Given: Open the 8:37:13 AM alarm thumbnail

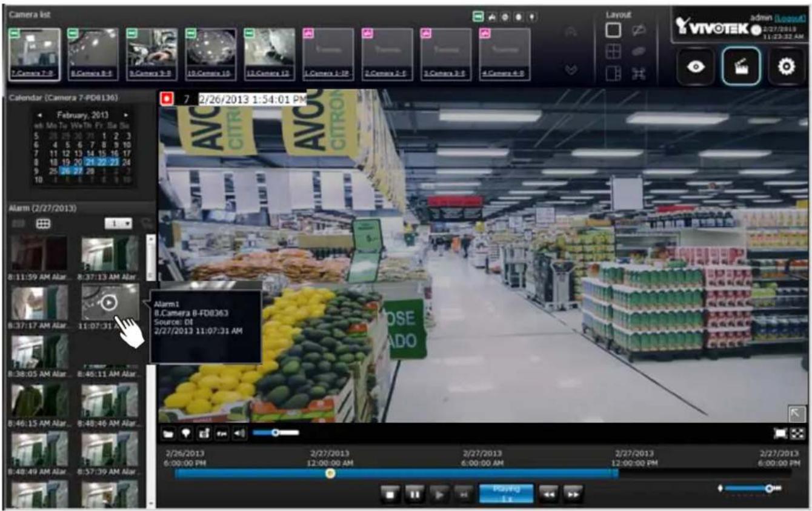Looking at the screenshot, I should pos(110,253).
